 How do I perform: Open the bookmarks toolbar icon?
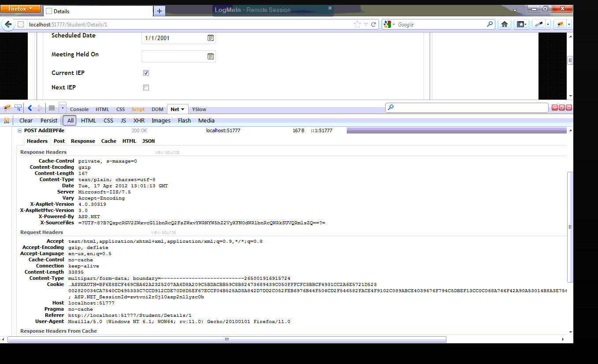[x=520, y=25]
